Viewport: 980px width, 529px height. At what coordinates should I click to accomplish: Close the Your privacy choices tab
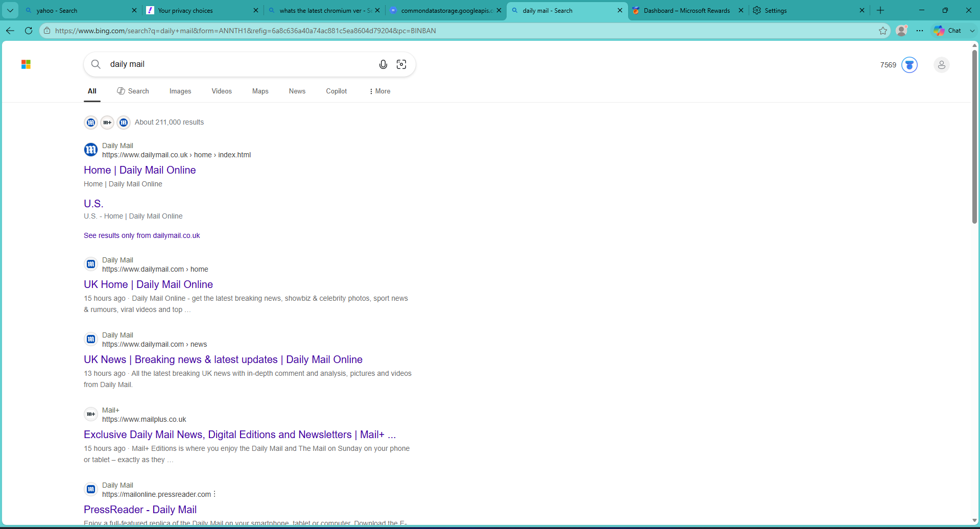click(256, 10)
